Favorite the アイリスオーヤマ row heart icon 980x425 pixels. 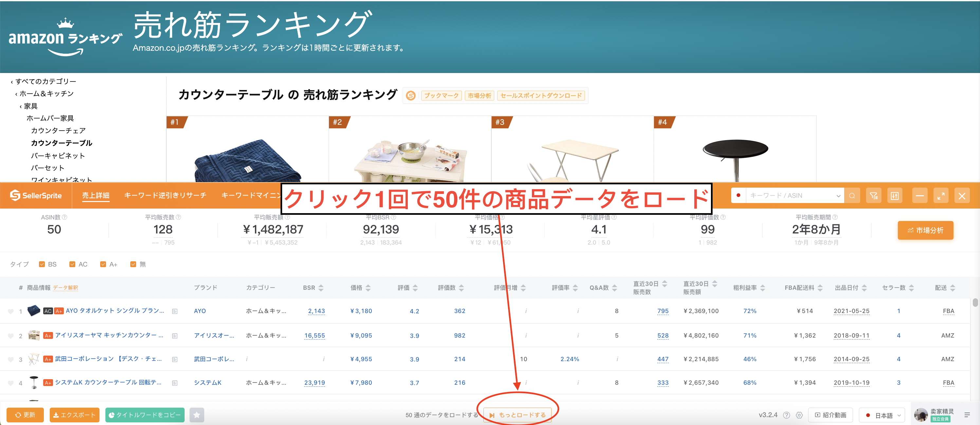click(x=11, y=336)
